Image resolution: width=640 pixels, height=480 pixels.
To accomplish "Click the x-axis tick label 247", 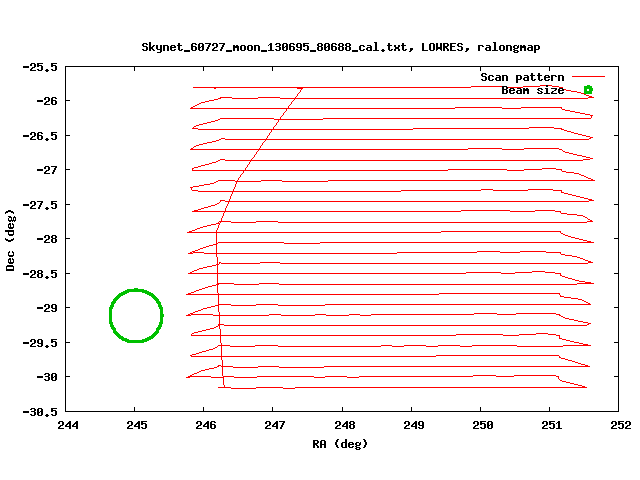I will click(x=275, y=425).
